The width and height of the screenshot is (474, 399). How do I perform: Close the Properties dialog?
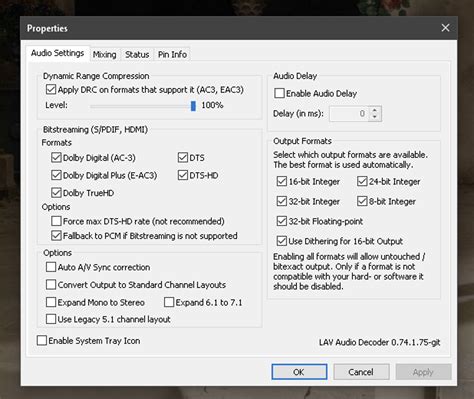coord(445,28)
